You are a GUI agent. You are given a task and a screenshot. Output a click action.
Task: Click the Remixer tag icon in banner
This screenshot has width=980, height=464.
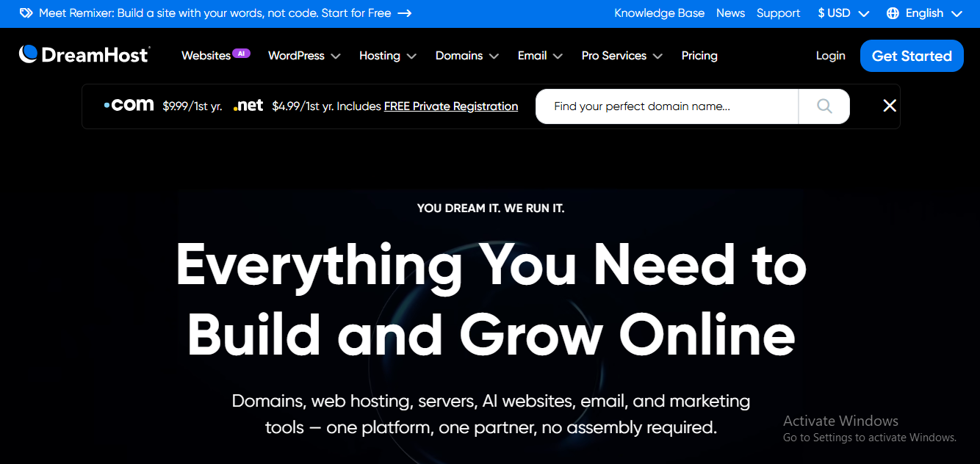point(26,13)
